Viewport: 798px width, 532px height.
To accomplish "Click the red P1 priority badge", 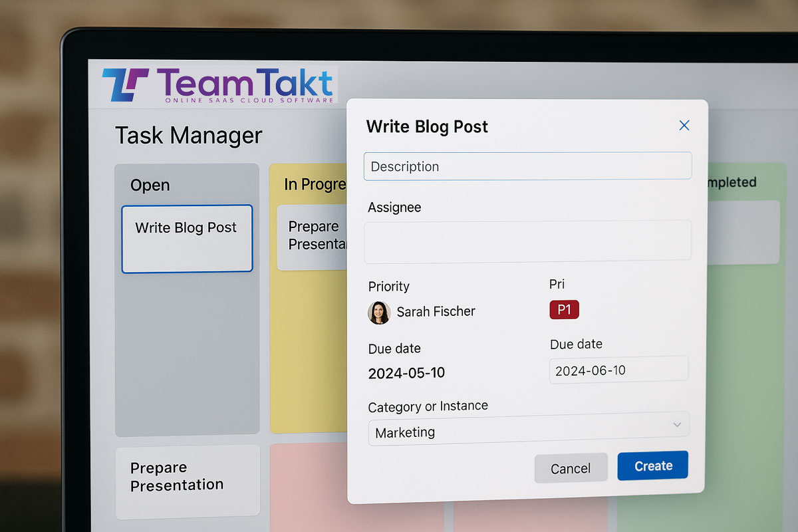I will click(564, 310).
